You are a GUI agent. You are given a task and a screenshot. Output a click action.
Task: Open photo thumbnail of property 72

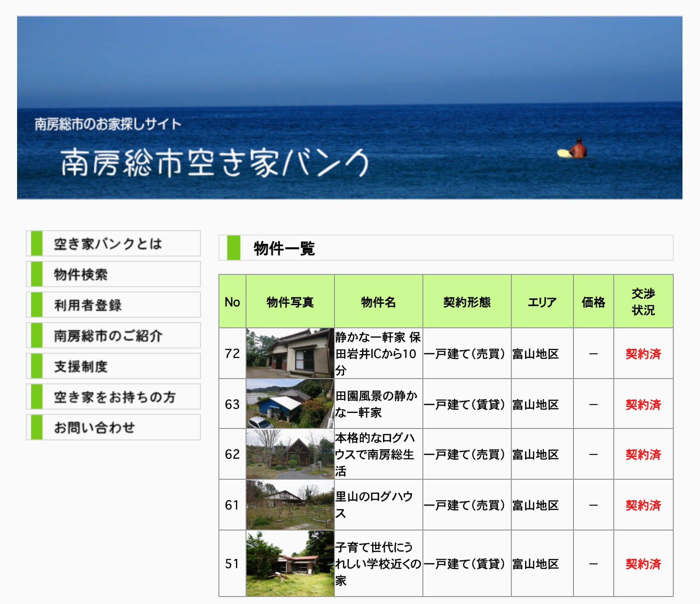pos(290,353)
